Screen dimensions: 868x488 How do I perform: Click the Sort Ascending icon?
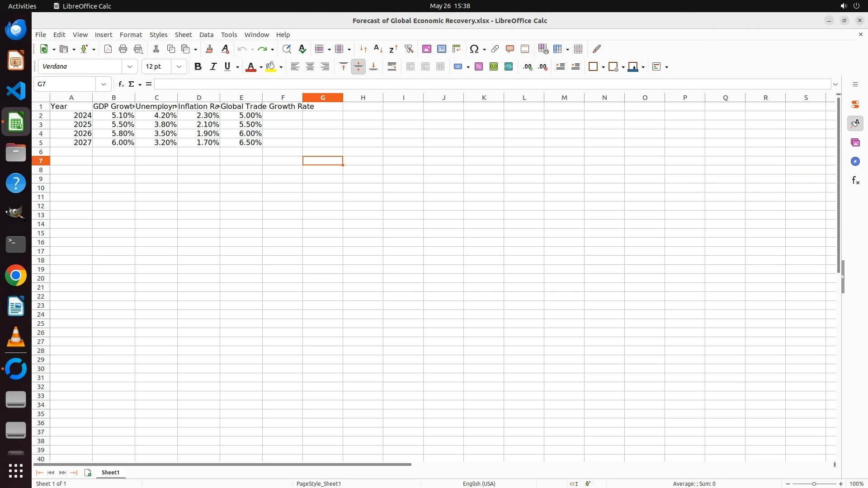coord(378,49)
